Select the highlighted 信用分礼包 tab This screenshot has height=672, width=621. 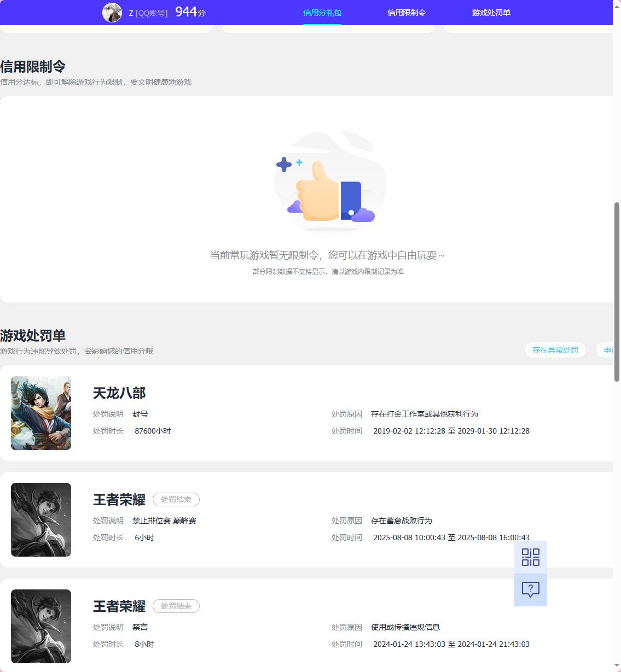point(322,12)
